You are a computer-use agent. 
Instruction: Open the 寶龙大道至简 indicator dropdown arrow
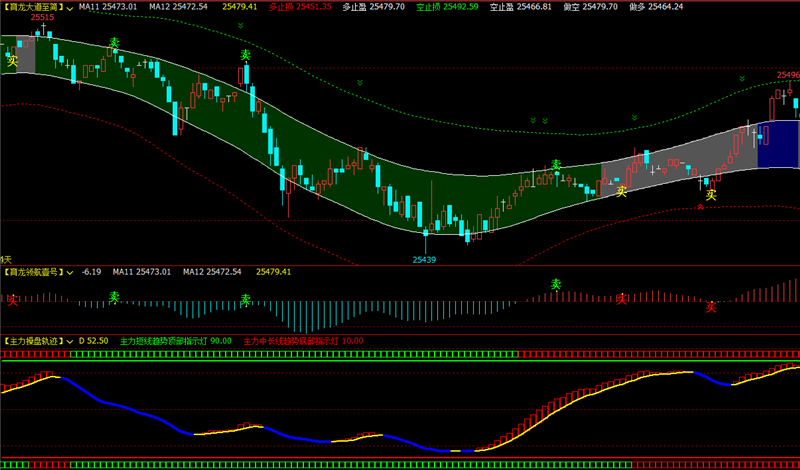pyautogui.click(x=69, y=7)
